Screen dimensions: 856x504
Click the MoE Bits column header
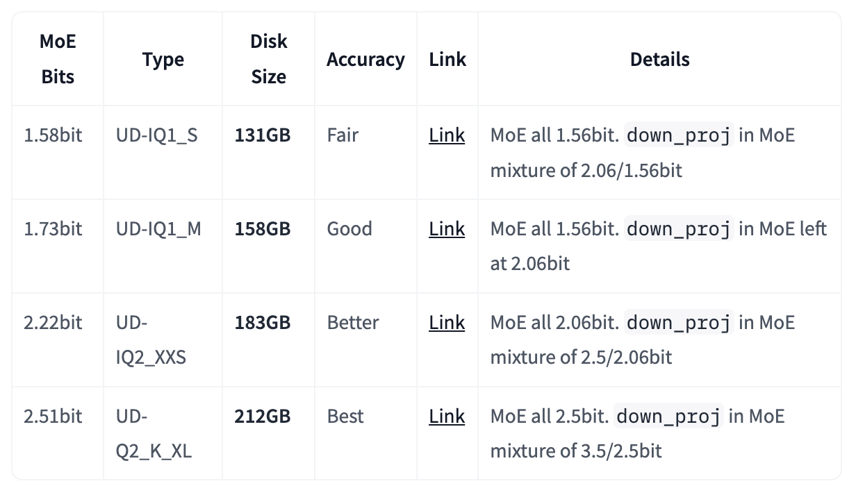tap(58, 59)
